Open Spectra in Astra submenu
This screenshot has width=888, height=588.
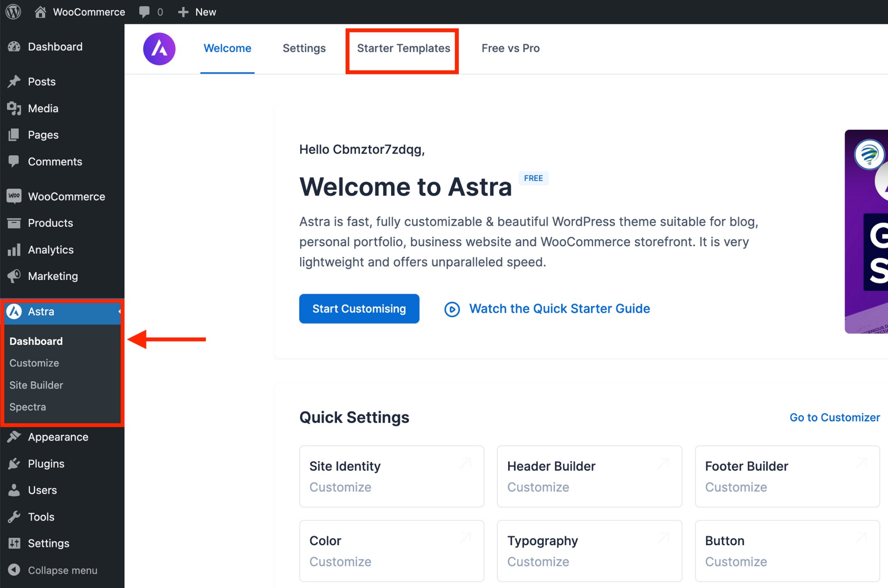[x=27, y=407]
